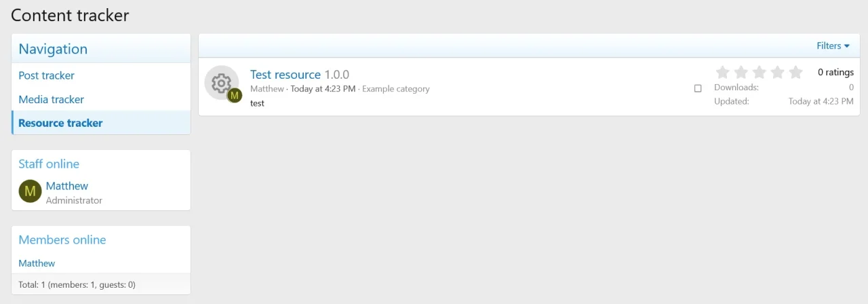Switch to the Media tracker
Screen dimensions: 868x304
click(52, 99)
